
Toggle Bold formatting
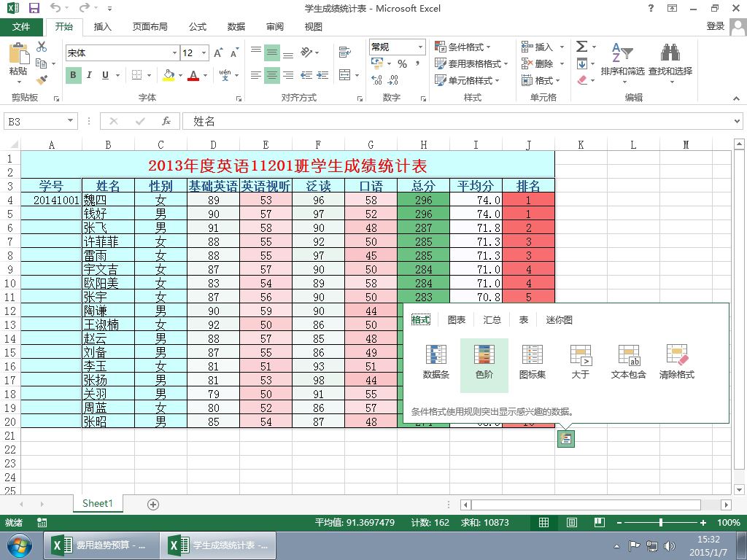click(73, 75)
